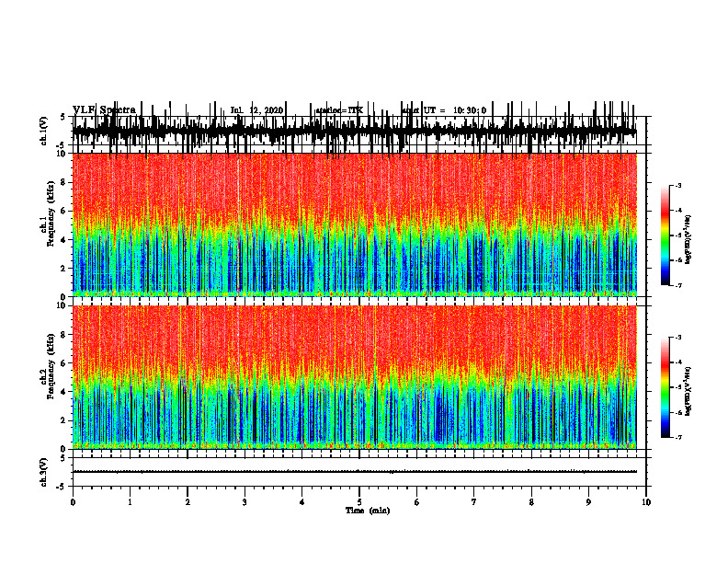Click the 6 kHz tick on ch.2 axis
Image resolution: width=728 pixels, height=563 pixels.
point(64,363)
